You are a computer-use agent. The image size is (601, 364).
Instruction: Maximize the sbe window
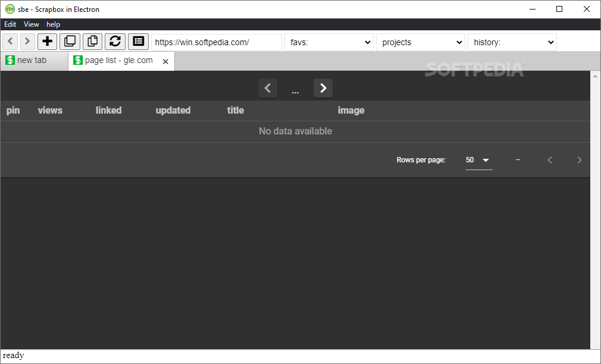(559, 9)
